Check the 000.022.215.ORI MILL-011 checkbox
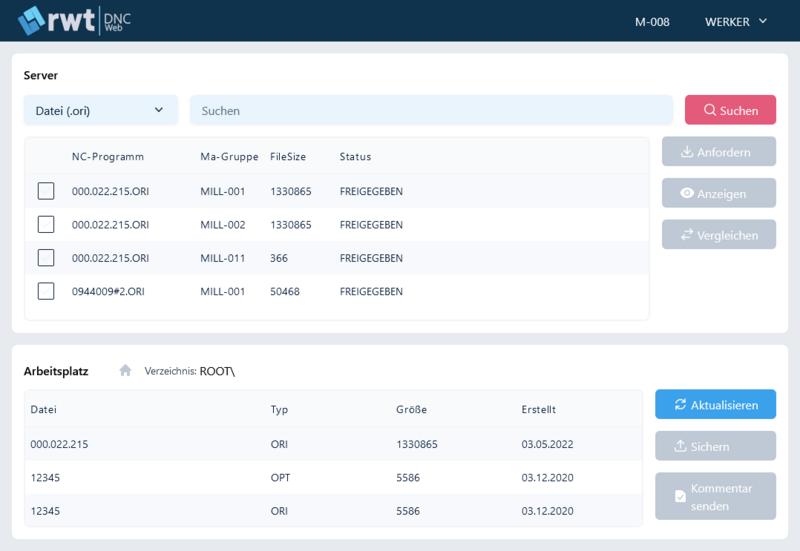Screen dimensions: 800x551 [x=46, y=258]
